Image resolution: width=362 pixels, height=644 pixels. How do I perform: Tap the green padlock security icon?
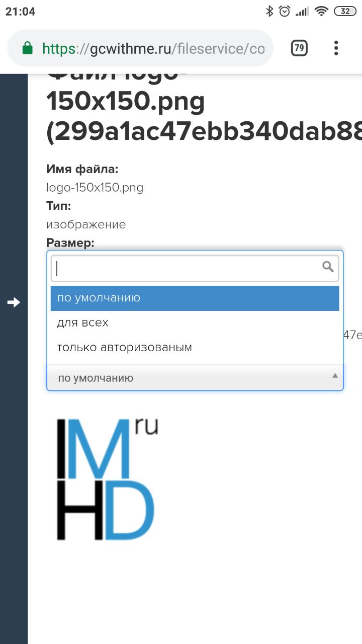(x=27, y=48)
